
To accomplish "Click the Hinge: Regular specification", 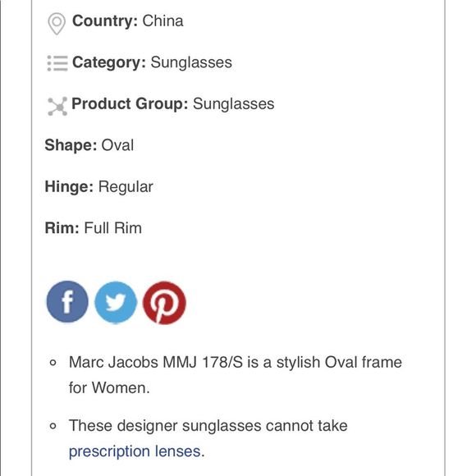I will (98, 186).
